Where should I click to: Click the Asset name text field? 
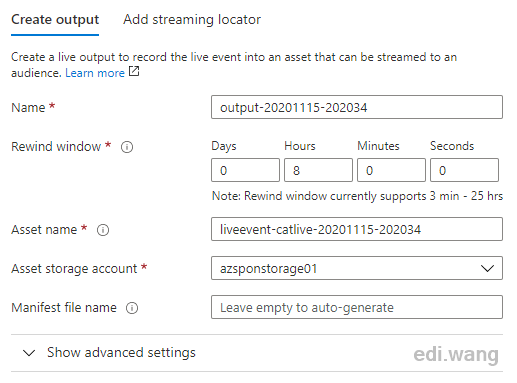pos(357,229)
